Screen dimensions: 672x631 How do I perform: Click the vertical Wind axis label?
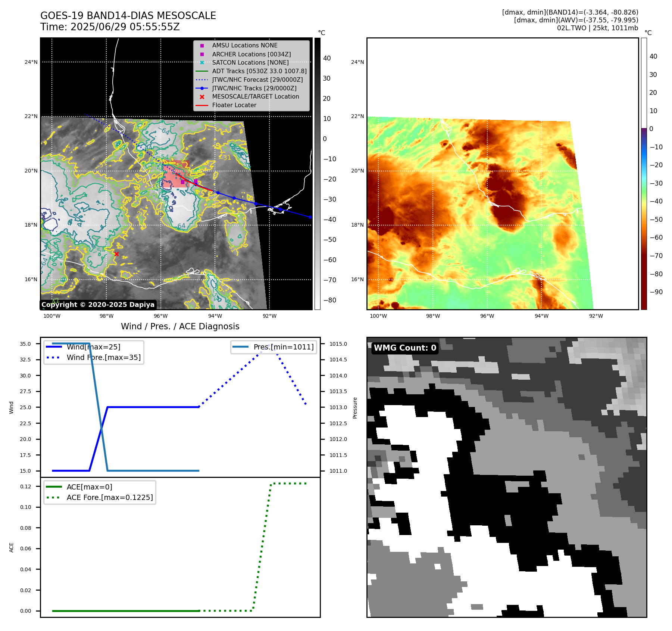pos(11,408)
